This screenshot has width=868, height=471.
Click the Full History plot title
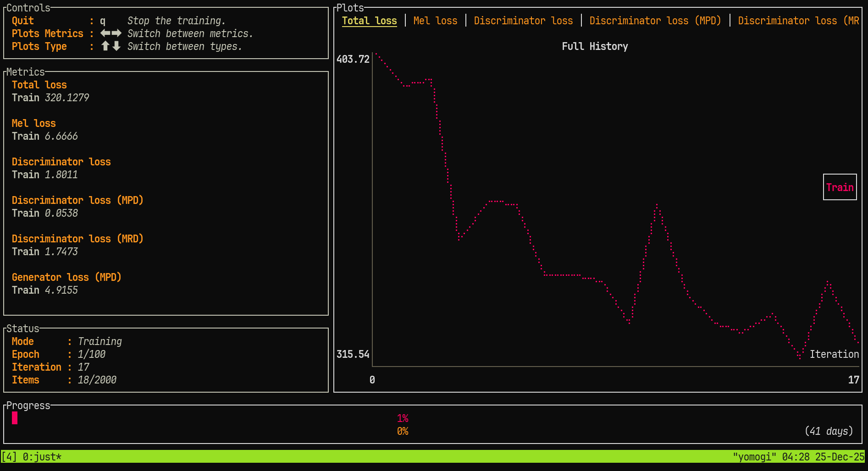(595, 46)
